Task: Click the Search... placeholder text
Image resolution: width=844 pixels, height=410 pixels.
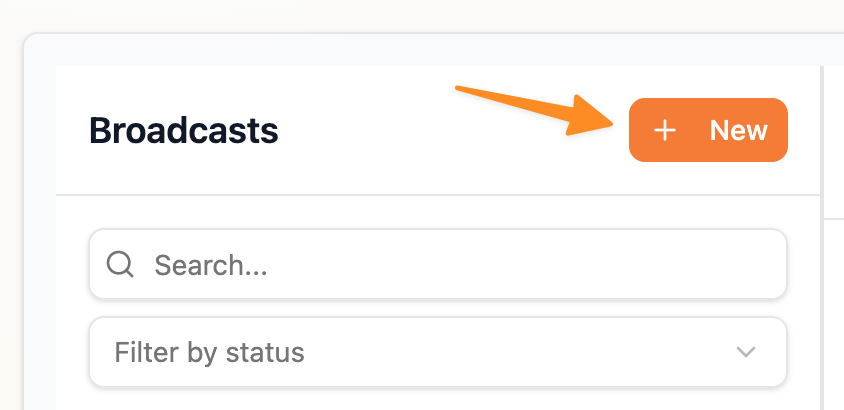Action: (214, 265)
